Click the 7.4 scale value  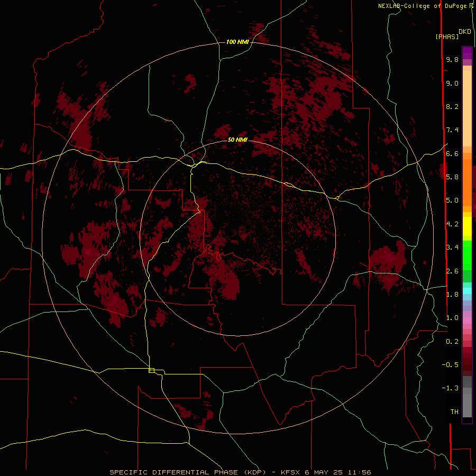pos(452,130)
